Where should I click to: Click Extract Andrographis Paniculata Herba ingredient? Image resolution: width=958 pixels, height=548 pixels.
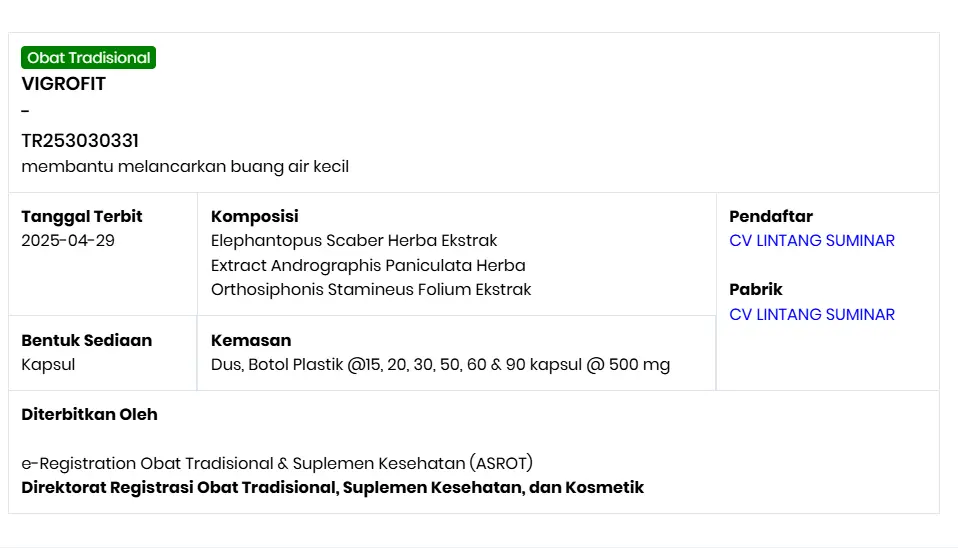click(368, 265)
